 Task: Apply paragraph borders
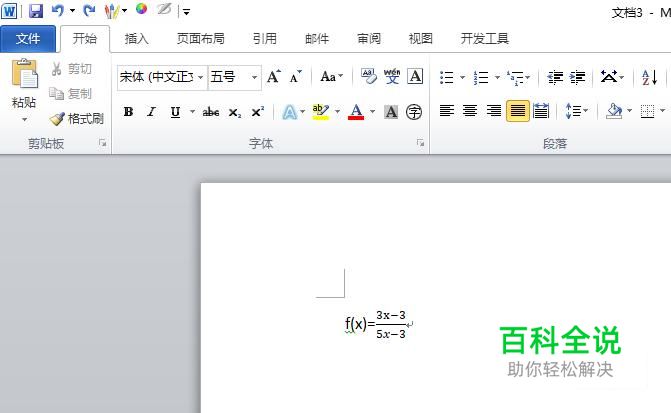tap(647, 111)
